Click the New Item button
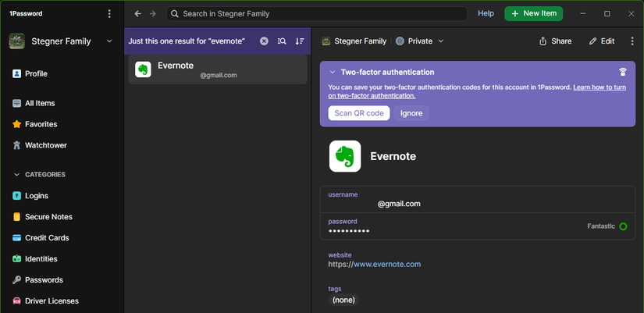Screen dimensions: 644x313 533,13
